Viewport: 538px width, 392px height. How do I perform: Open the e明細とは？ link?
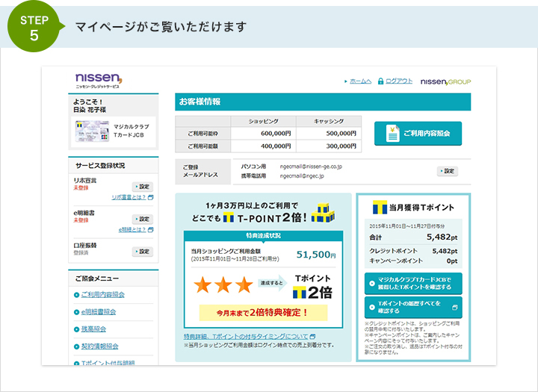click(x=132, y=230)
